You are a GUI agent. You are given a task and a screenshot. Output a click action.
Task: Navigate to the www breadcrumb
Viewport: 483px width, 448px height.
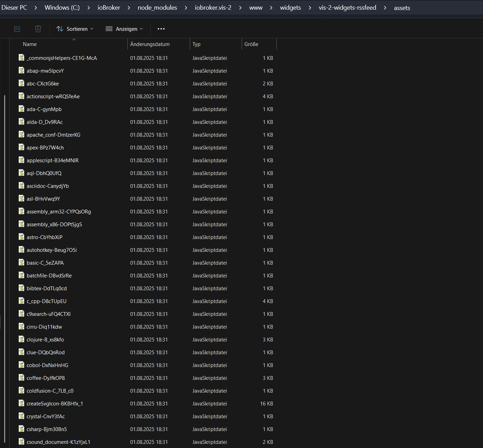point(256,8)
